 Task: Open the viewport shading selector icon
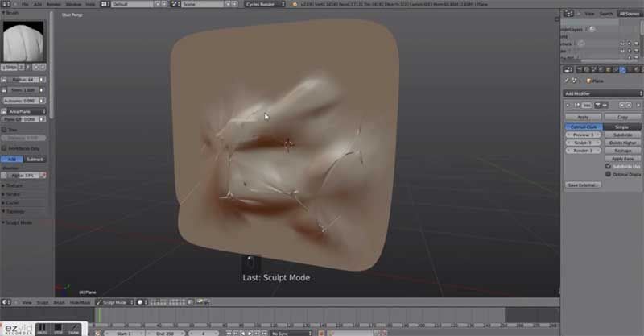[x=142, y=302]
